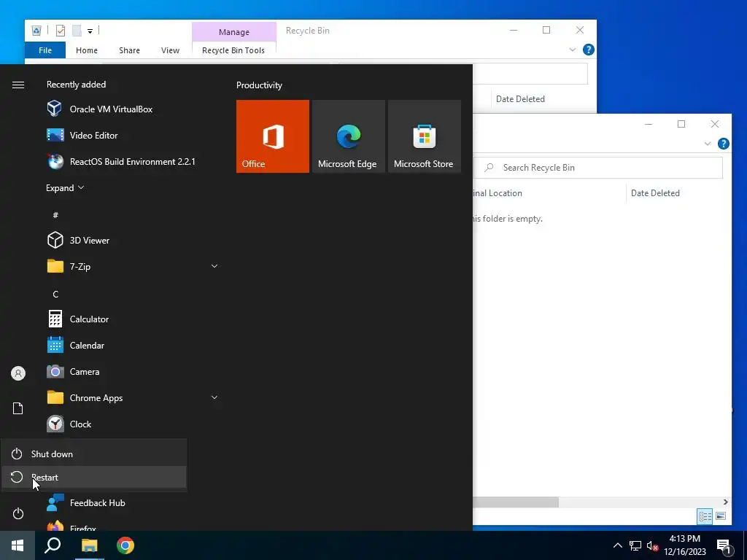Switch to the Share ribbon tab
This screenshot has width=747, height=560.
coord(130,50)
